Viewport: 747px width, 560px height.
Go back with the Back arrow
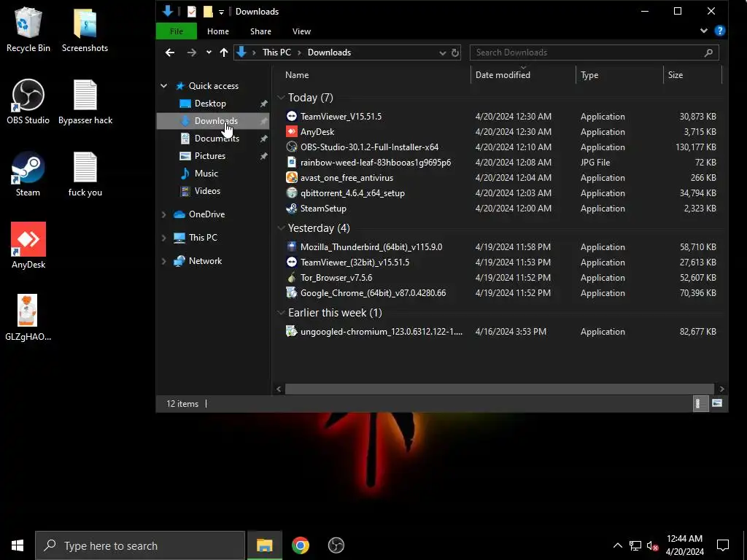(169, 52)
